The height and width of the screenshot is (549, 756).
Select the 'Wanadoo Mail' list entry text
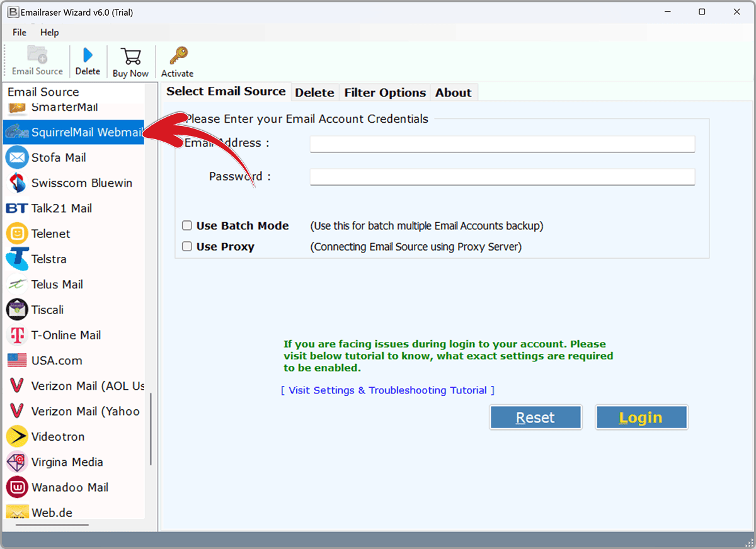[70, 487]
